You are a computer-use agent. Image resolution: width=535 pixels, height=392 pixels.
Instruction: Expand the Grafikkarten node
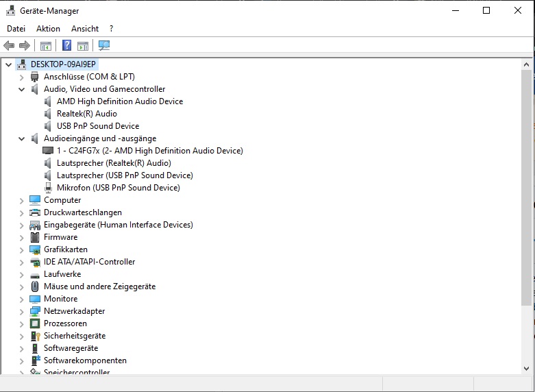[x=21, y=250]
